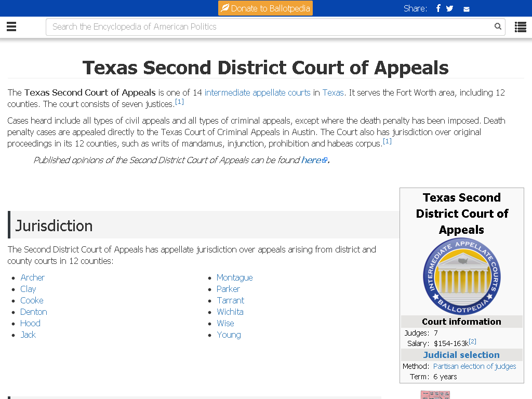The image size is (532, 399).
Task: Follow the Texas link in the intro
Action: point(333,92)
